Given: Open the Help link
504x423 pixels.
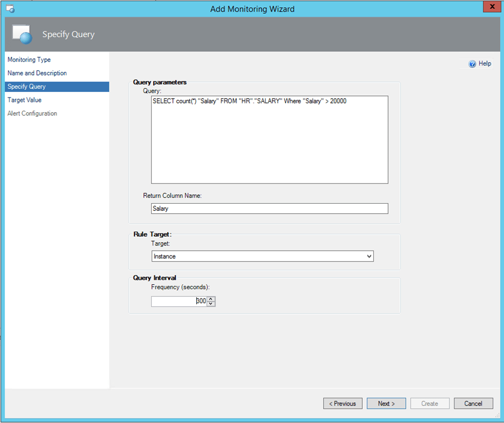Looking at the screenshot, I should [485, 63].
